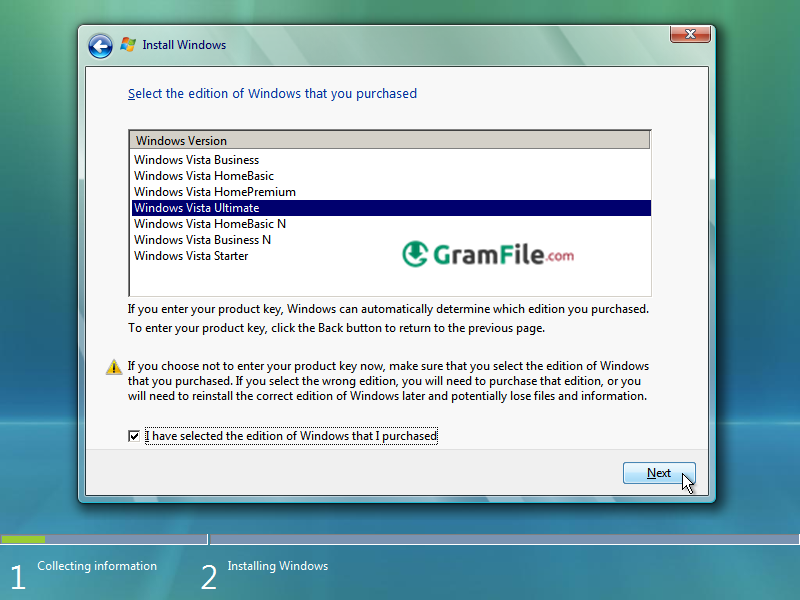Click the step 1 Collecting information indicator
Screen dimensions: 800x600
(96, 566)
